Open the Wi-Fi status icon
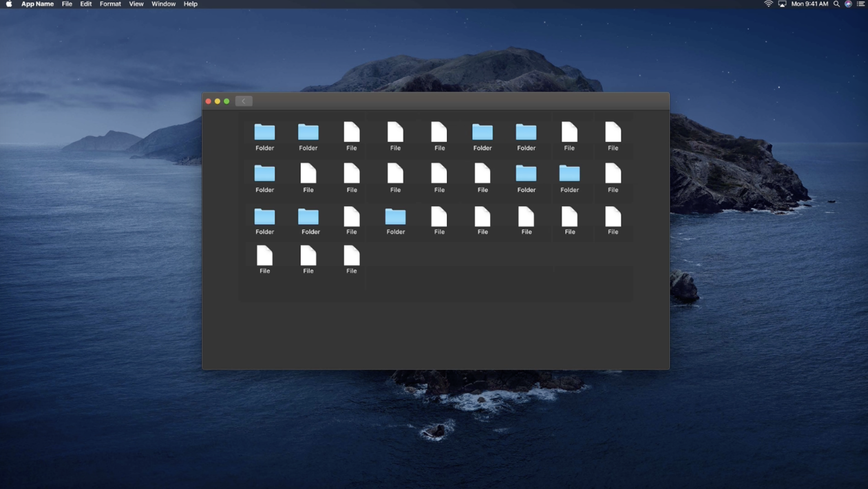 pyautogui.click(x=768, y=4)
